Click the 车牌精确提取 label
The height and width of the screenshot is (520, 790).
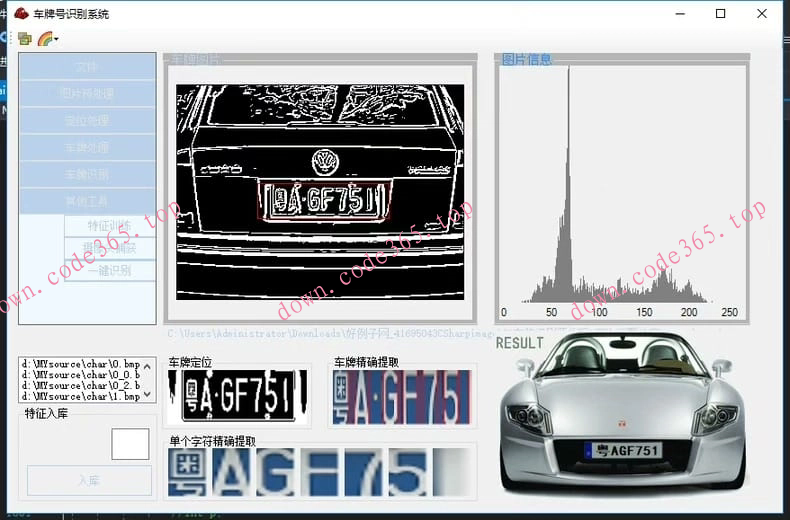pyautogui.click(x=366, y=362)
